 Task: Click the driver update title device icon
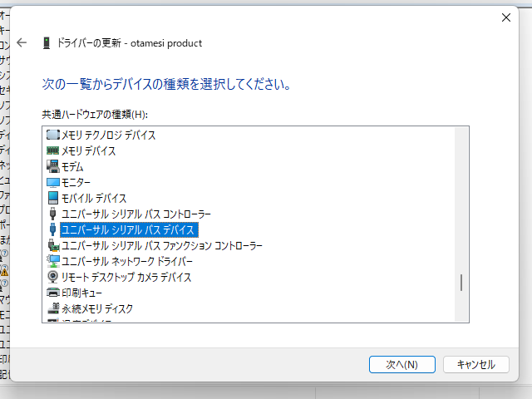pyautogui.click(x=46, y=43)
